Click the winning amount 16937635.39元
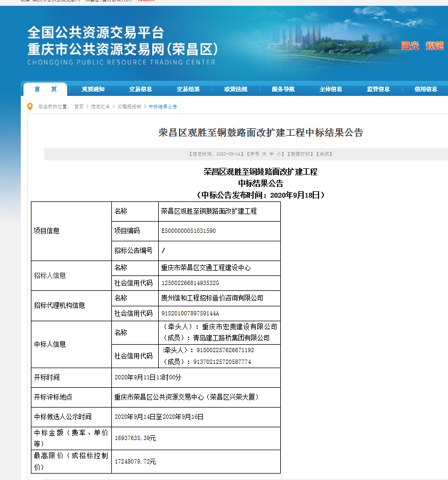 tap(135, 438)
